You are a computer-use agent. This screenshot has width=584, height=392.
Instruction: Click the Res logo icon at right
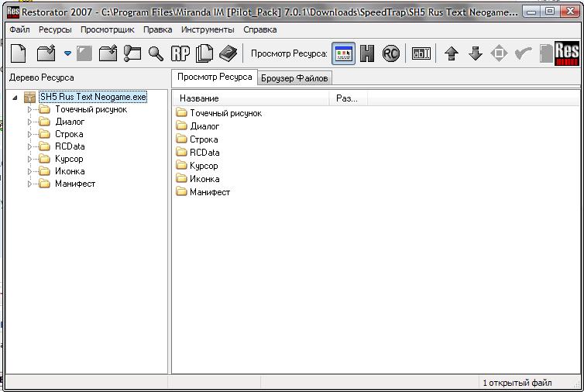coord(567,53)
